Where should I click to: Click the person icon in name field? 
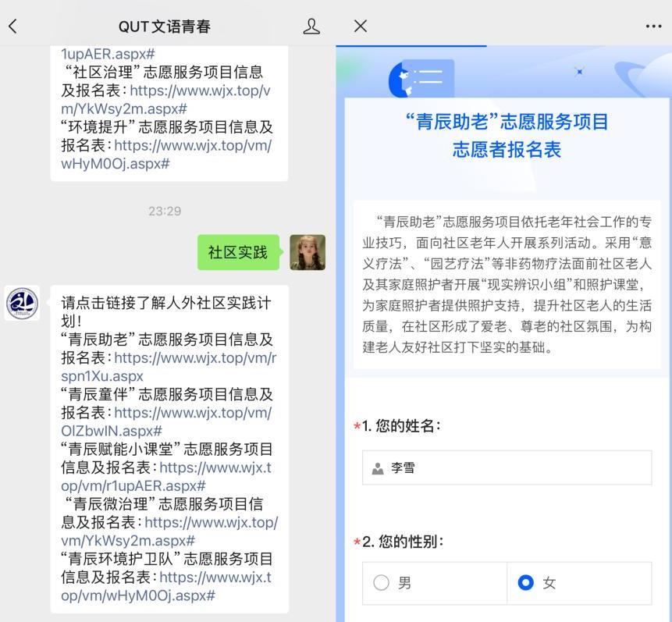click(x=378, y=468)
